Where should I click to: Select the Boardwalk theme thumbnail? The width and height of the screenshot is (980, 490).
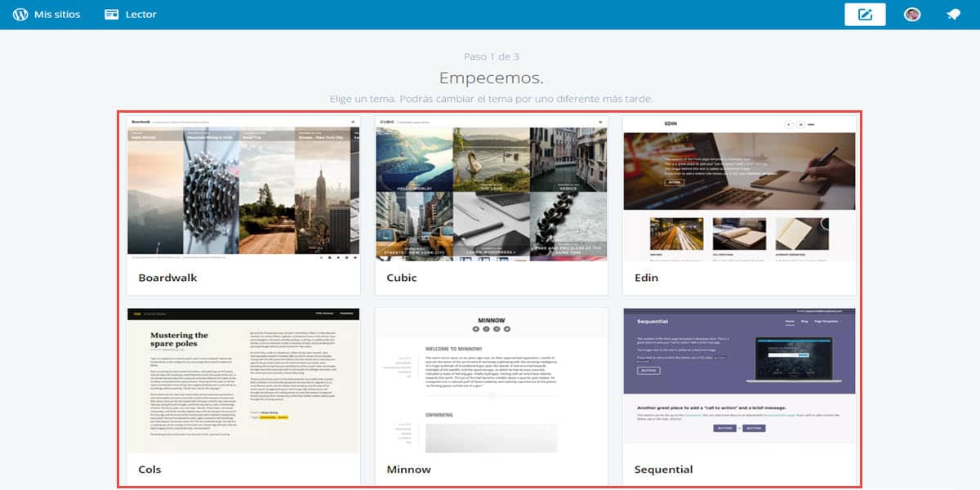(x=243, y=189)
